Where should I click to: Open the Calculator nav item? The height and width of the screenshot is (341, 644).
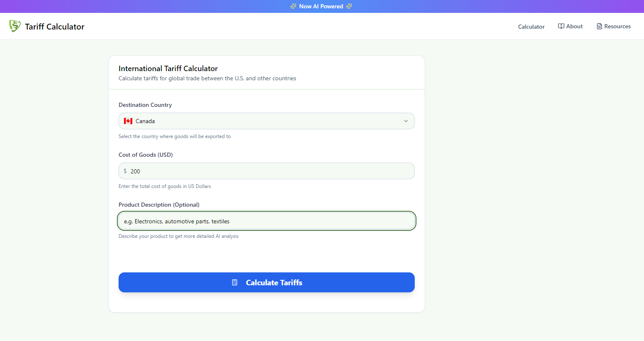click(x=531, y=27)
